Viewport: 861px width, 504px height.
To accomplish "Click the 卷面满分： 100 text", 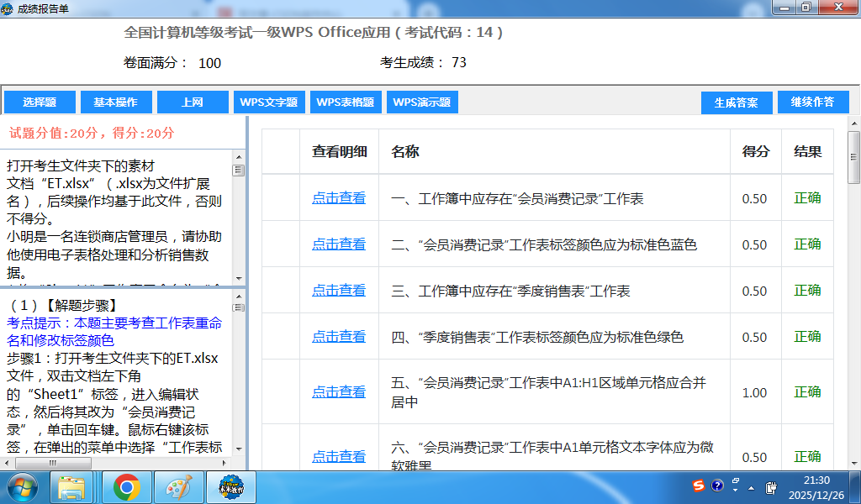I will pyautogui.click(x=172, y=63).
